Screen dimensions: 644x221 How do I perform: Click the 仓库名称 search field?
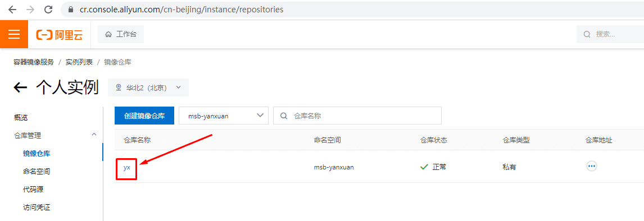(357, 116)
